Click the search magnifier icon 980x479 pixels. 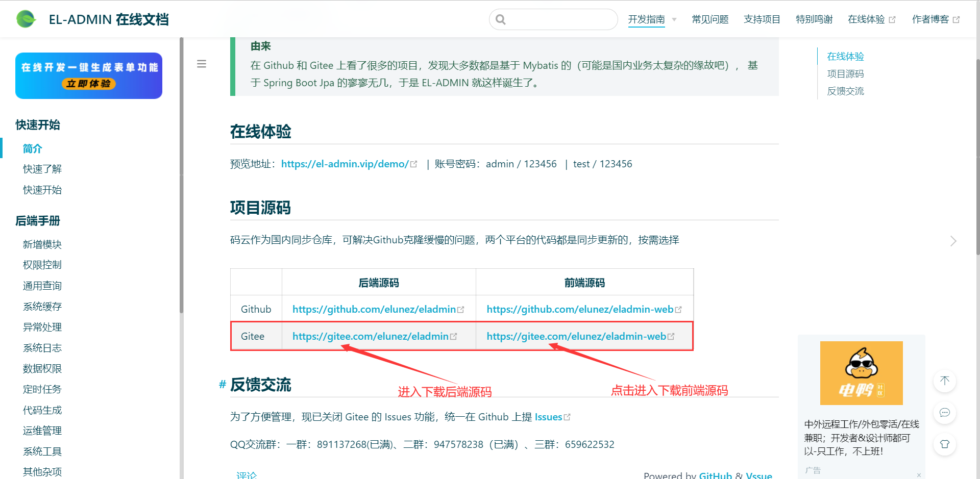[500, 19]
